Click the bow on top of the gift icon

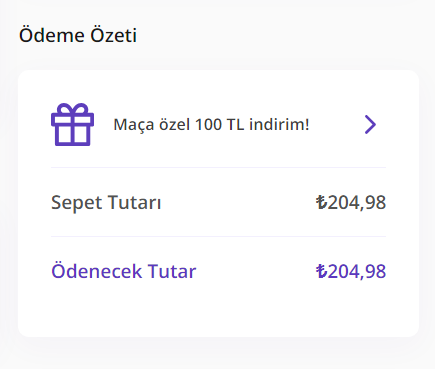coord(72,109)
